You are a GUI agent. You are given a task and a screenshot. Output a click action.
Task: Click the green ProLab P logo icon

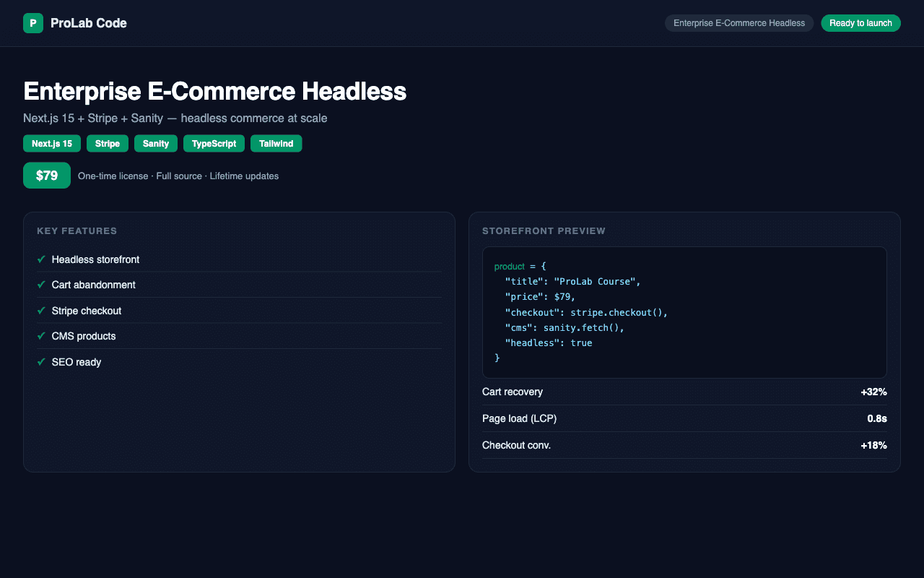point(33,23)
